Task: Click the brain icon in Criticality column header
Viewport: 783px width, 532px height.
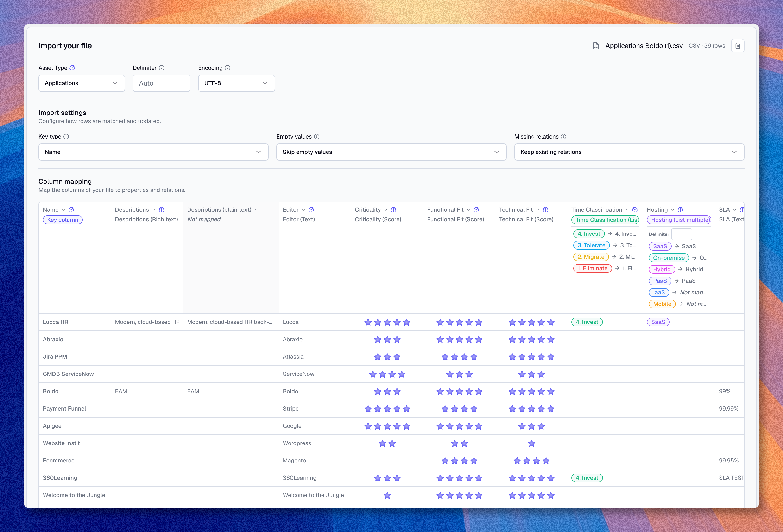Action: [393, 209]
